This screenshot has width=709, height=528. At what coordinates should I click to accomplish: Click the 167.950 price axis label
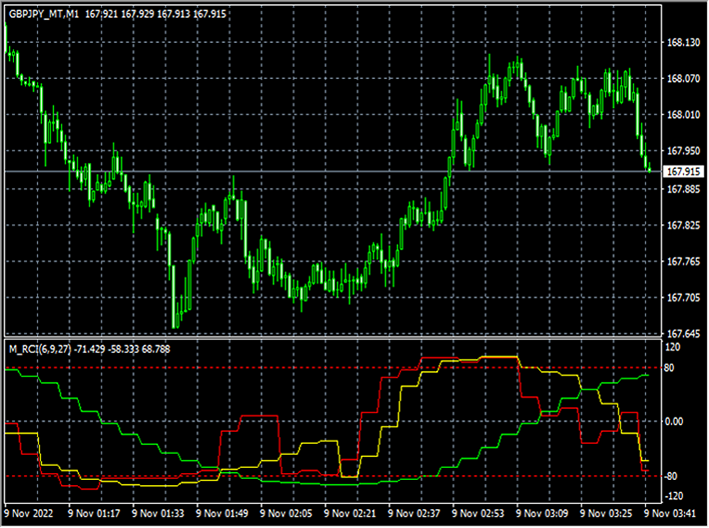coord(683,151)
